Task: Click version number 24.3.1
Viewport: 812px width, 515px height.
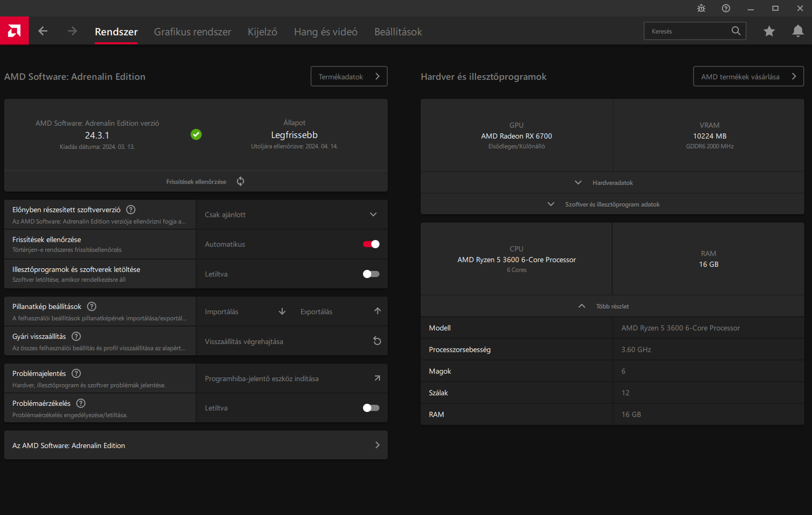Action: 97,135
